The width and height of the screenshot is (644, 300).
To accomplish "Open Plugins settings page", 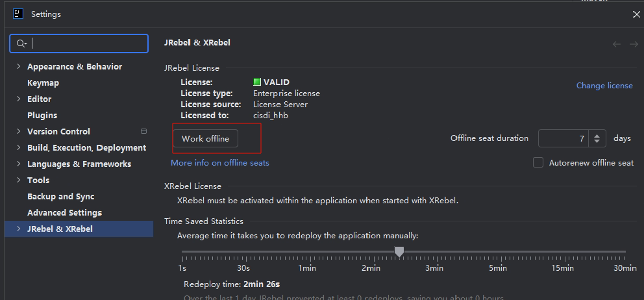I will 42,116.
